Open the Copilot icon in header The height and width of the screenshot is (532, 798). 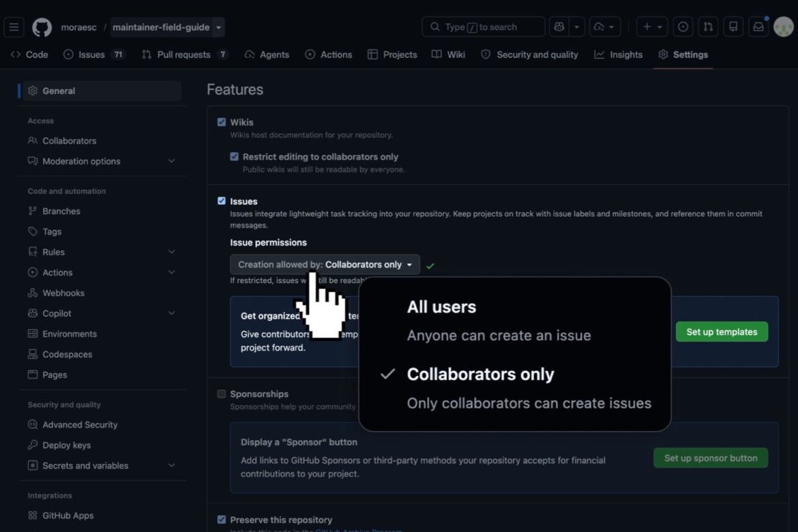click(559, 27)
